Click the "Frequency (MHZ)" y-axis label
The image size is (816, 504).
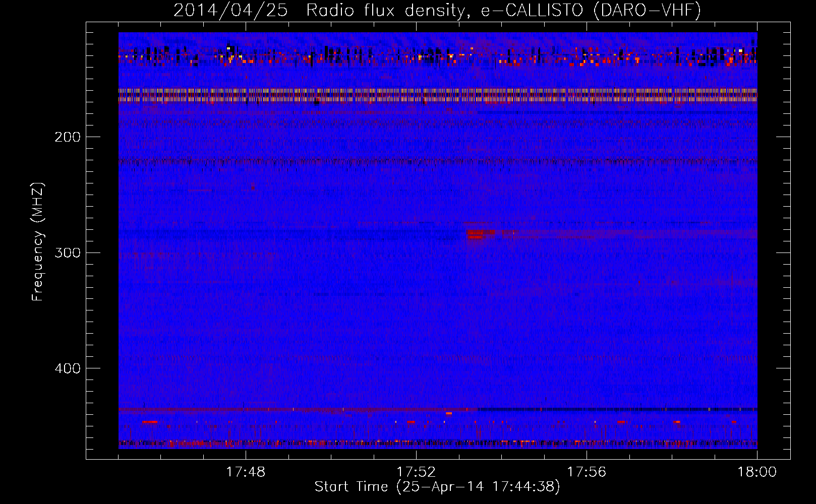pos(38,242)
